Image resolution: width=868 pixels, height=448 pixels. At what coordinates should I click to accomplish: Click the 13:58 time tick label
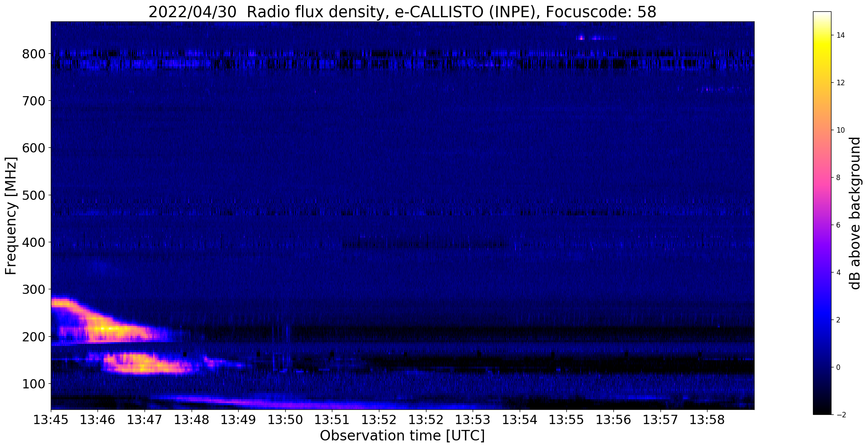(x=707, y=420)
